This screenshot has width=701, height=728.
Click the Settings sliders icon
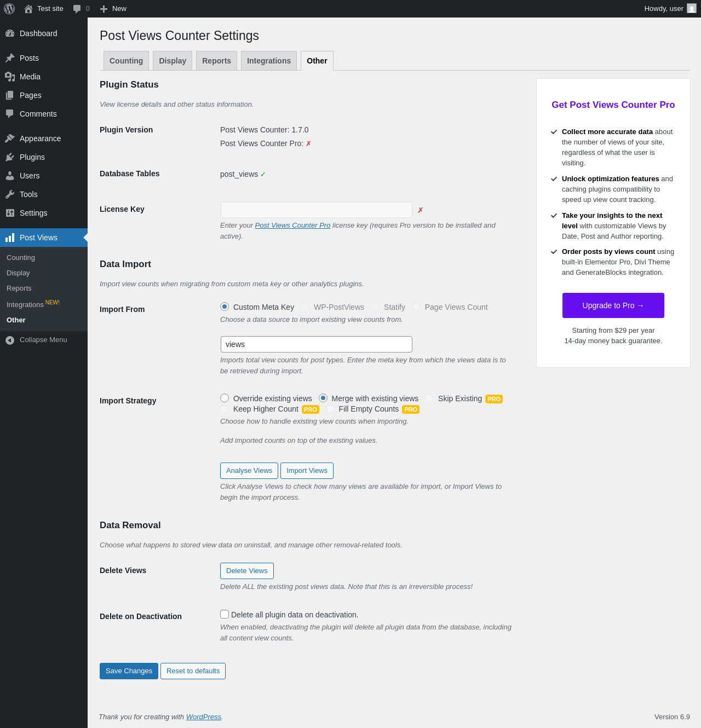click(10, 213)
